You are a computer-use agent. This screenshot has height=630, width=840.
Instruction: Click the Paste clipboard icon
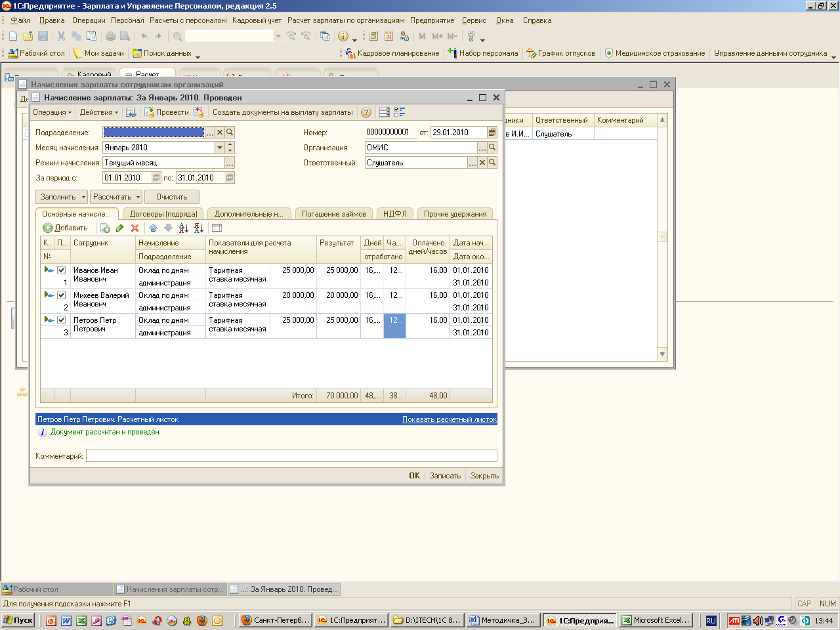coord(92,36)
